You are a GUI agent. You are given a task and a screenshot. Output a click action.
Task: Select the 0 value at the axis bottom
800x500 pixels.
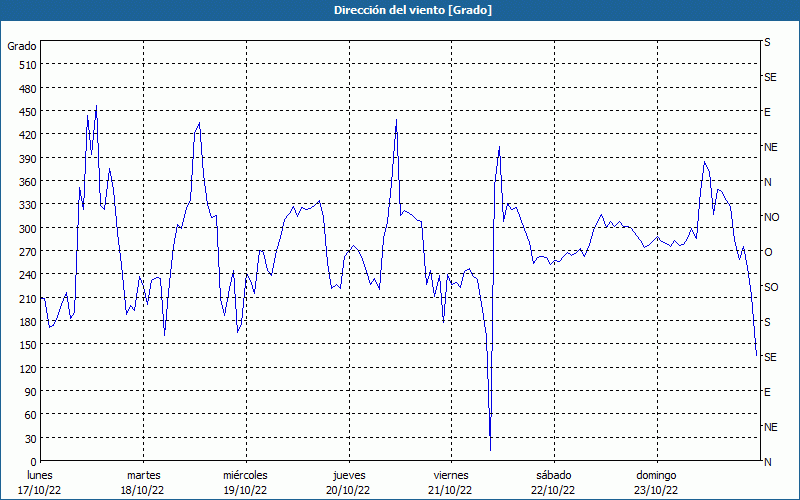point(34,462)
